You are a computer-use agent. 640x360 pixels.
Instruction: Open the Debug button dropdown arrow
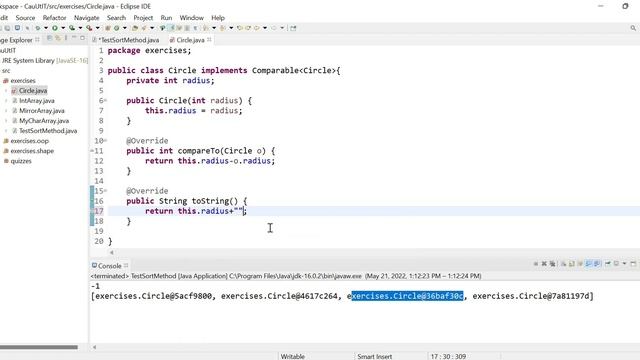tap(46, 28)
